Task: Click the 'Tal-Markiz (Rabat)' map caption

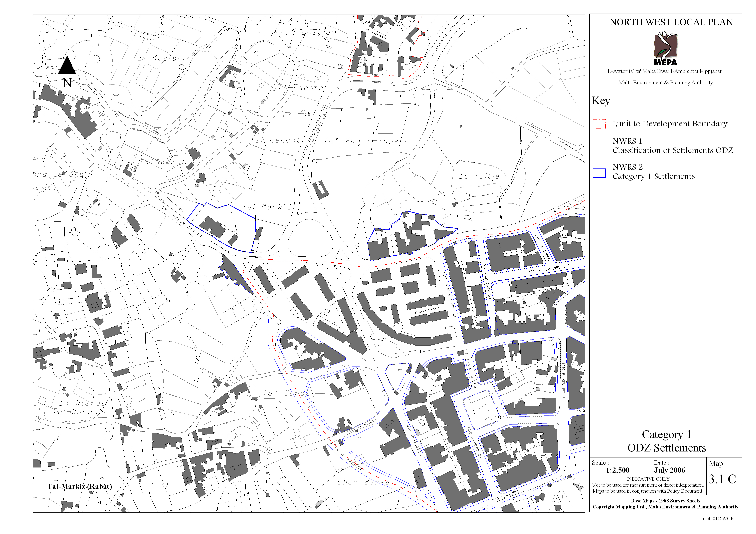Action: [x=80, y=487]
